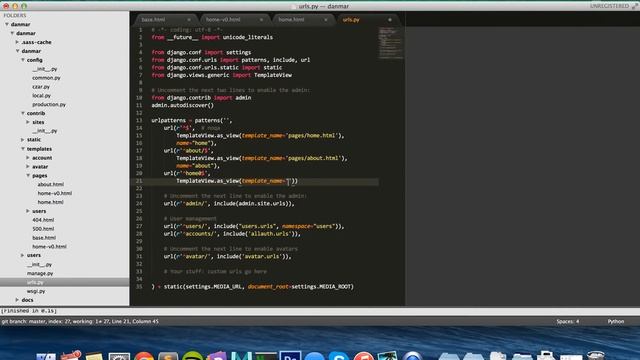The height and width of the screenshot is (360, 640).
Task: Switch to the base.html tab
Action: tap(153, 20)
